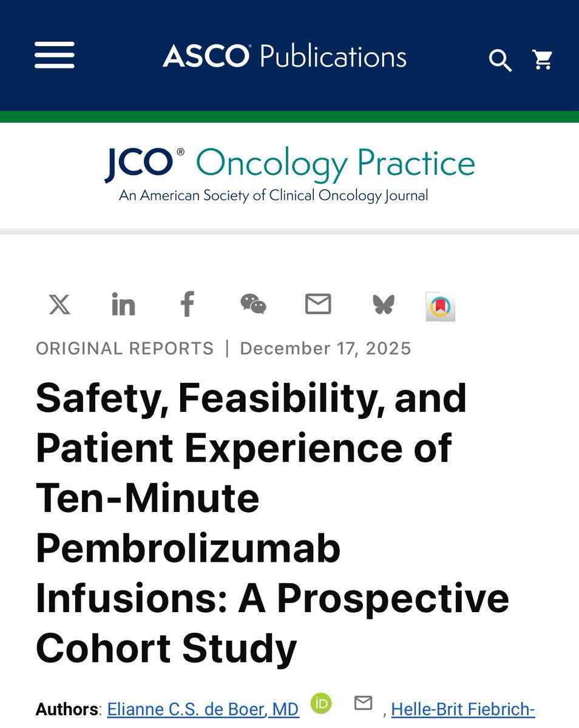Share the article on Bluesky butterfly icon
579x728 pixels.
(384, 305)
